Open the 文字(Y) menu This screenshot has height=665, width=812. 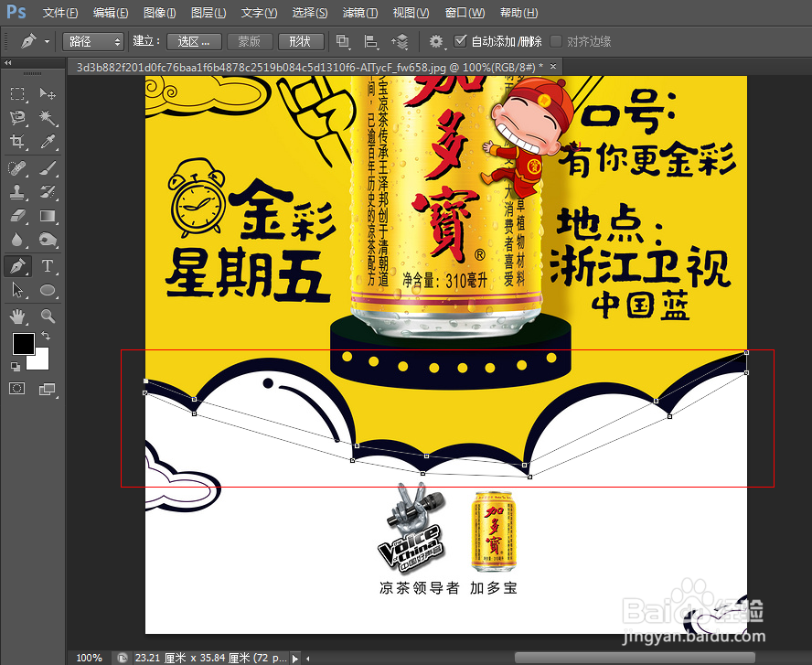[x=259, y=13]
